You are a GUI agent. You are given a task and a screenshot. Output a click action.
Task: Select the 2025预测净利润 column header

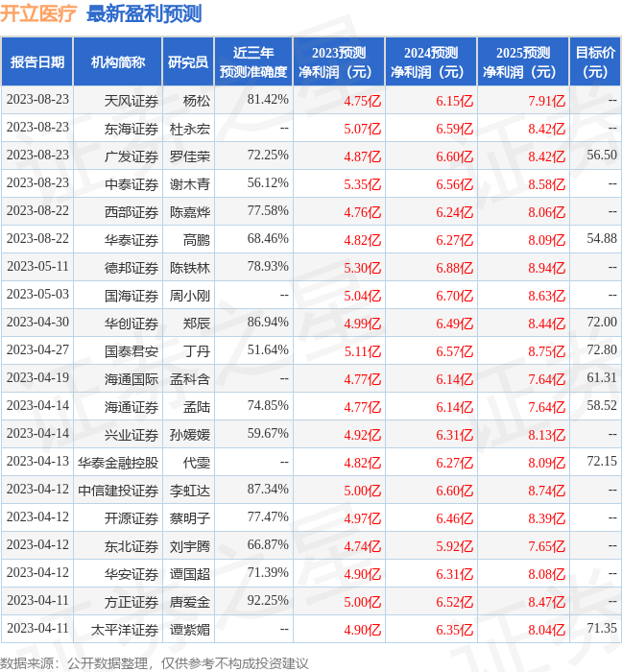coord(523,62)
